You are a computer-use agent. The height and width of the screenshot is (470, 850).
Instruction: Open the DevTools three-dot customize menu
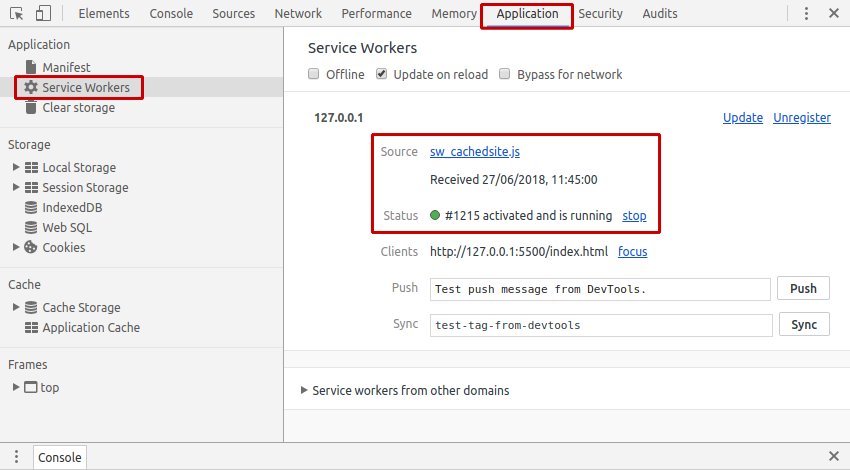[x=806, y=14]
